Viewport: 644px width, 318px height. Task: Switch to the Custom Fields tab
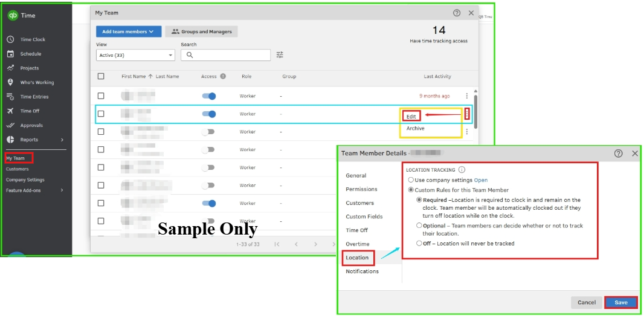(x=364, y=216)
